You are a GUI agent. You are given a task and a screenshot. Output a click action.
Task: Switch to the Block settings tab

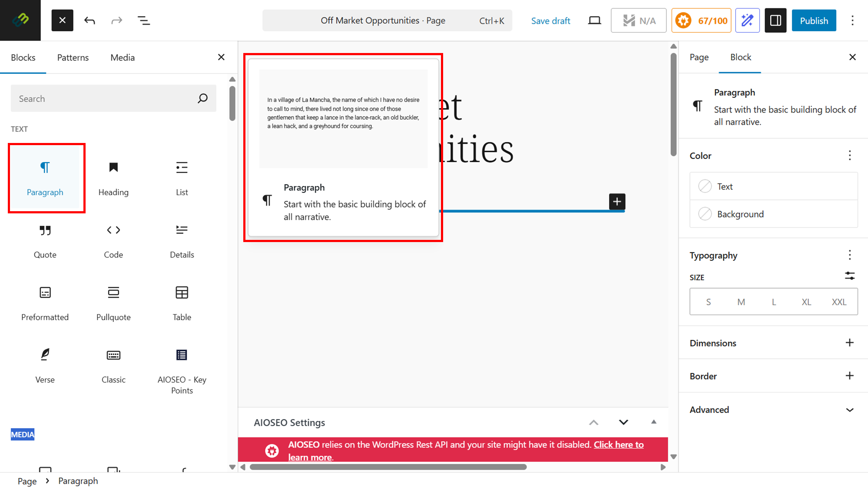coord(740,57)
